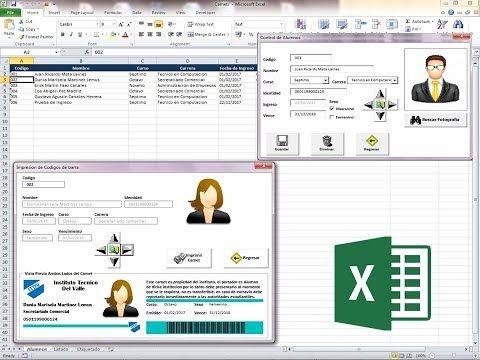Open the Curso dropdown in Control de Alumnos
Image resolution: width=480 pixels, height=360 pixels.
coord(325,80)
